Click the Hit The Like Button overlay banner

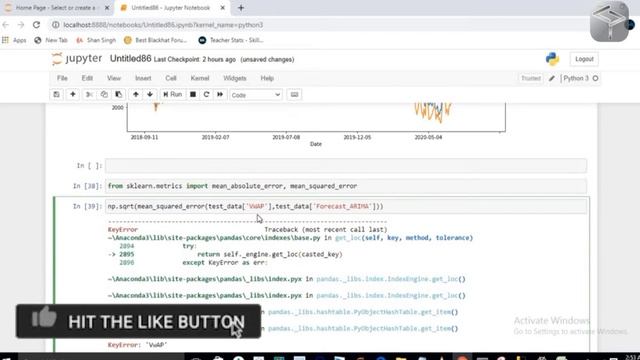[138, 321]
